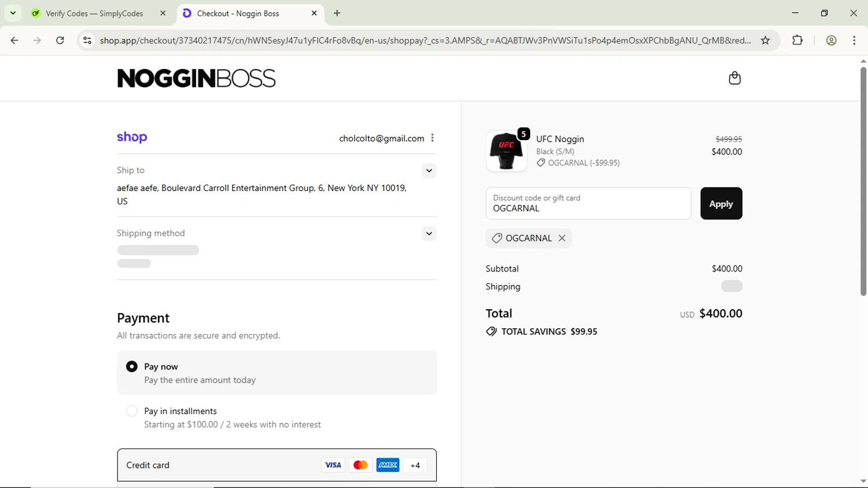Viewport: 868px width, 488px height.
Task: Click the cholcolto@gmail.com email text
Action: (381, 138)
